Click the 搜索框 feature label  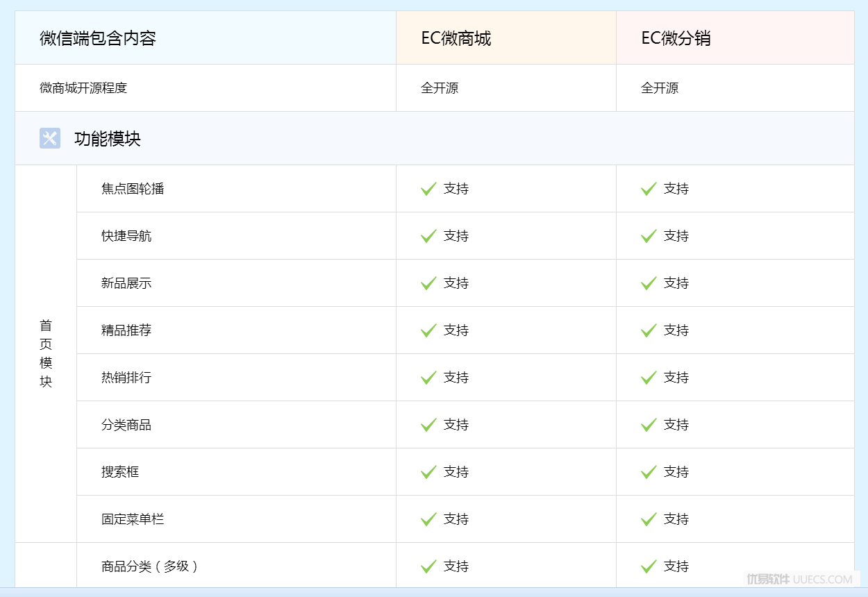point(120,472)
